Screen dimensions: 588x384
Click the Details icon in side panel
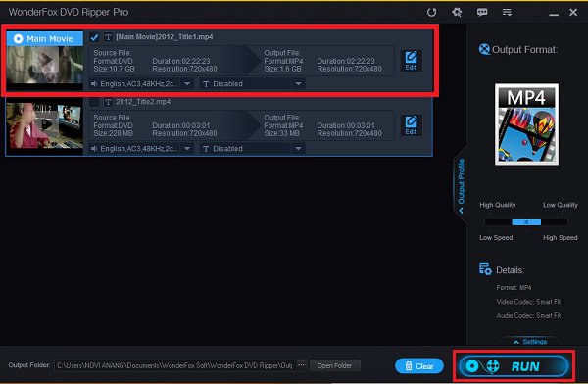coord(485,268)
